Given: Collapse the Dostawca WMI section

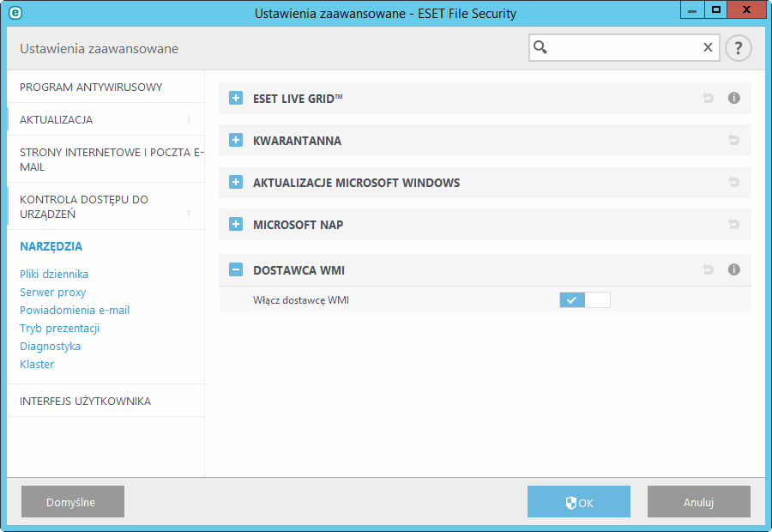Looking at the screenshot, I should click(x=236, y=269).
